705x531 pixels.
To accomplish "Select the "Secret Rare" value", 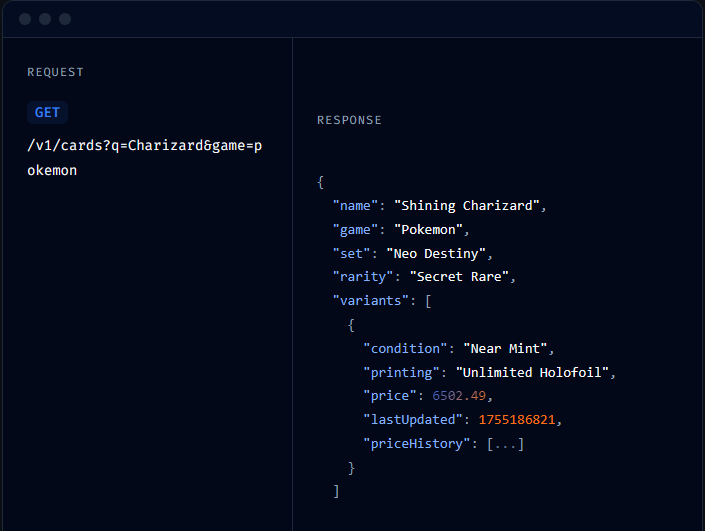I will tap(459, 277).
